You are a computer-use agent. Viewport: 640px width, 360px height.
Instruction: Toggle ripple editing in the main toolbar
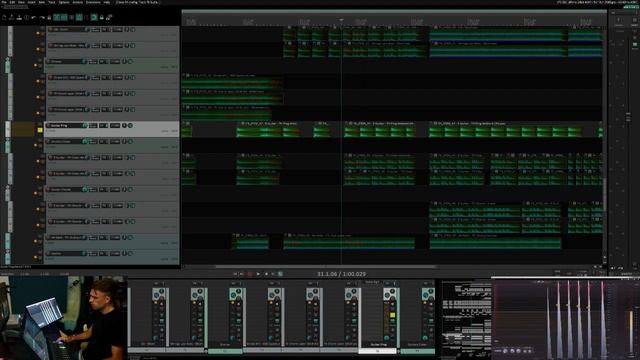[x=71, y=18]
